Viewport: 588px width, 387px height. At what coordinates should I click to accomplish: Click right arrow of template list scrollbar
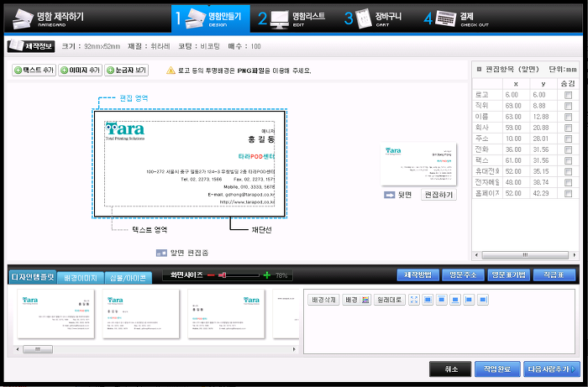[294, 349]
